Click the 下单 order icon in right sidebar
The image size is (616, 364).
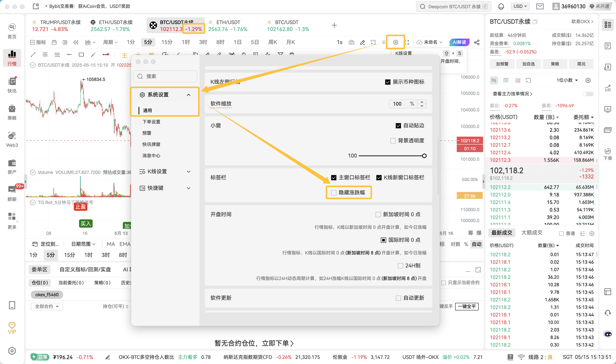coord(607,154)
